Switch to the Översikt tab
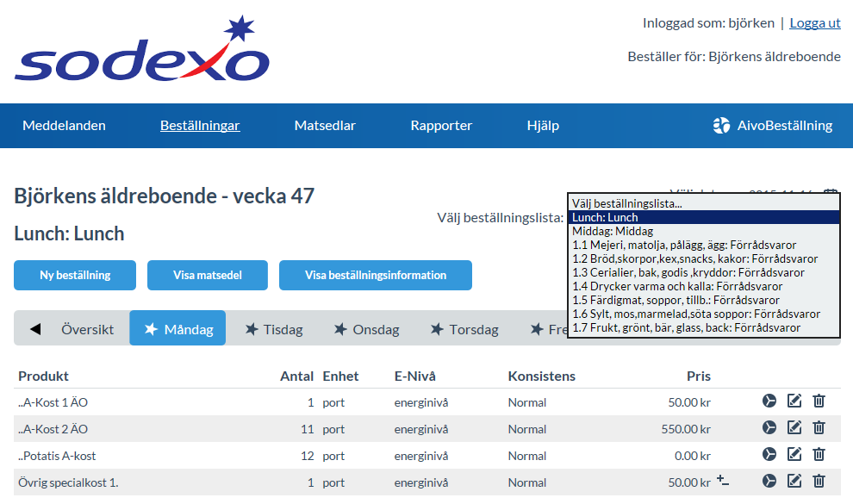Viewport: 853px width, 504px height. point(88,329)
